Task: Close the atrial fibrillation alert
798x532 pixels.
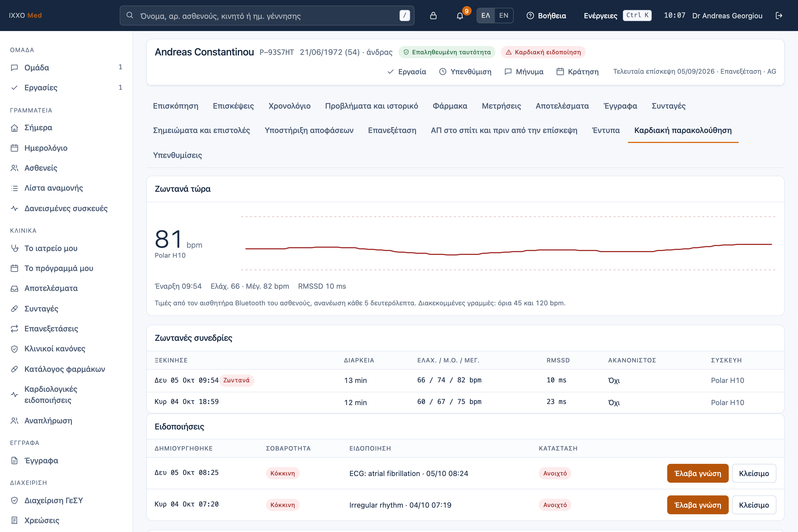Action: pyautogui.click(x=754, y=473)
